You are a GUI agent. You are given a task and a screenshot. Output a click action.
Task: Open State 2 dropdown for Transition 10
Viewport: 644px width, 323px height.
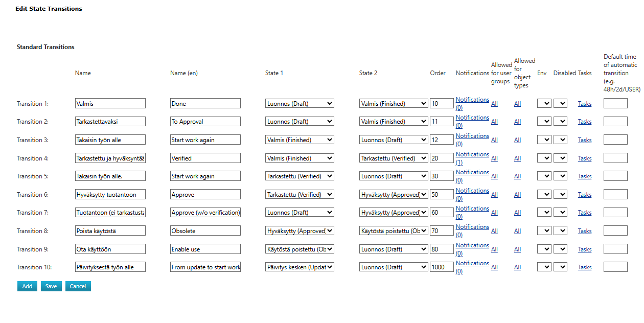pyautogui.click(x=394, y=267)
